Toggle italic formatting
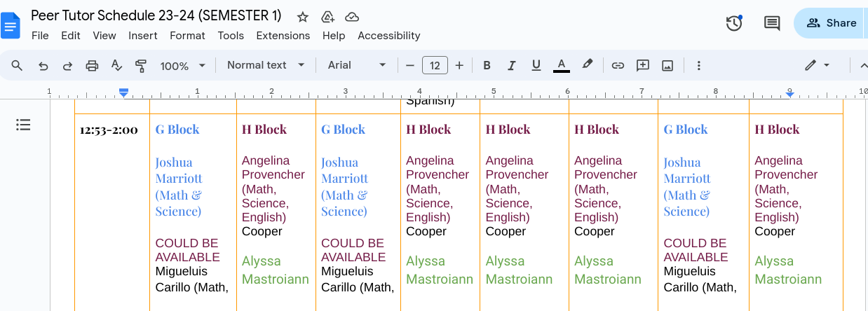The image size is (868, 311). pyautogui.click(x=511, y=66)
